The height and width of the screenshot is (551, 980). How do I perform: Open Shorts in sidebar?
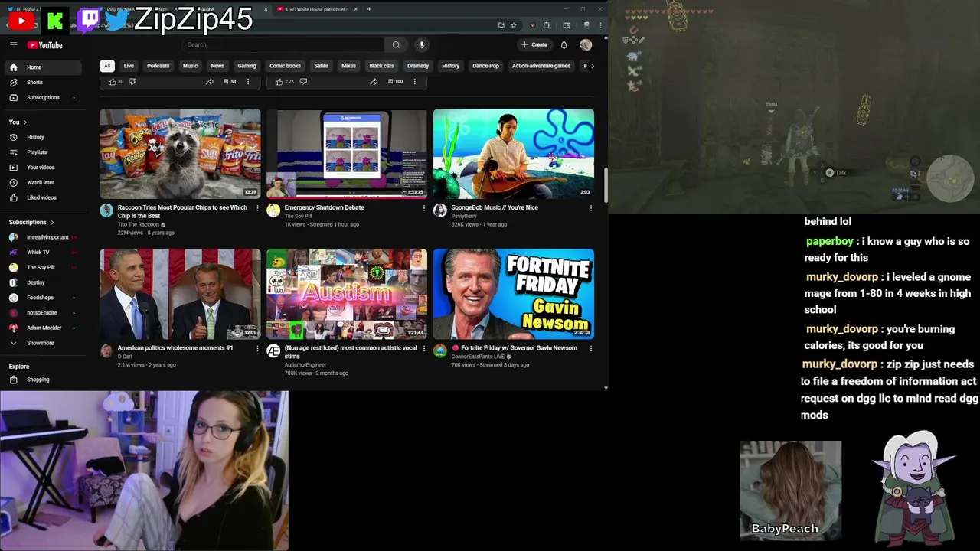41,83
